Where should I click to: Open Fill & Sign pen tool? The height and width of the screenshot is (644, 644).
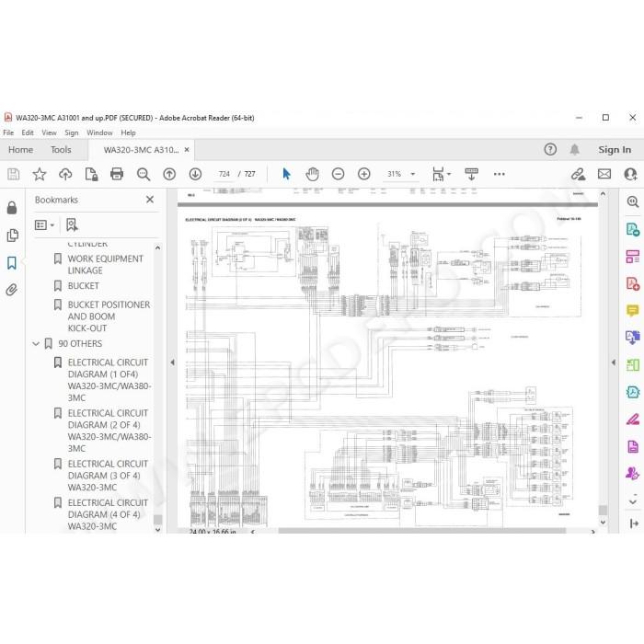pyautogui.click(x=633, y=420)
